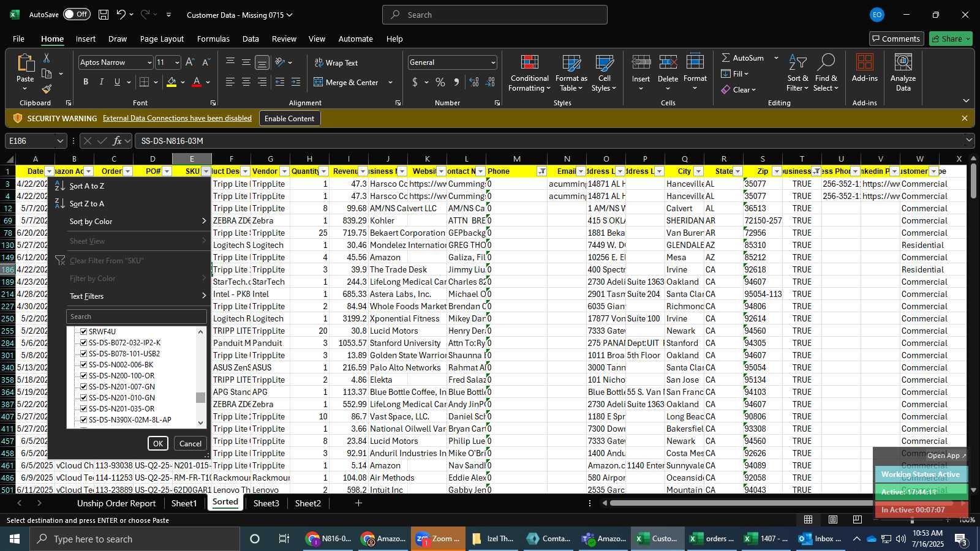The image size is (980, 551).
Task: Apply red font color swatch
Action: (197, 82)
